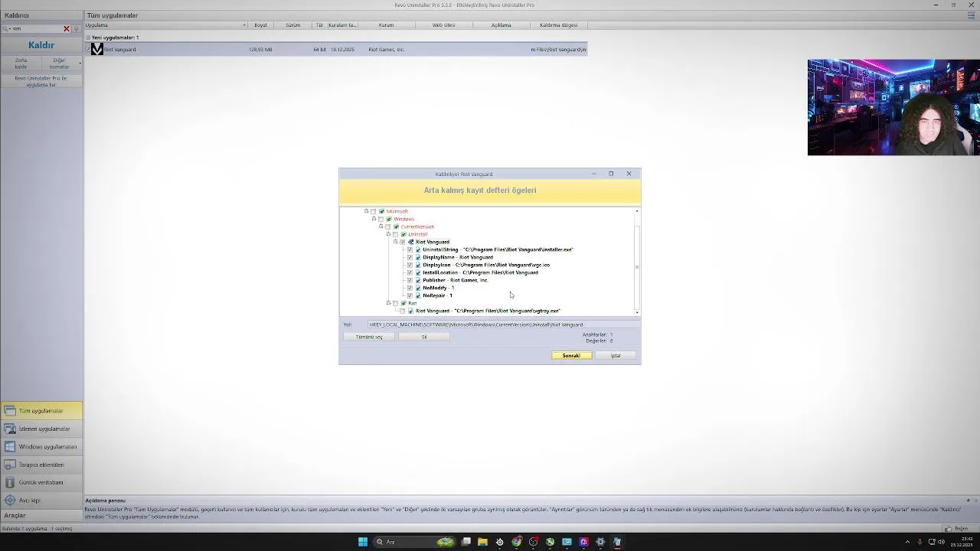
Task: Click the Tümünü seç button
Action: click(369, 337)
